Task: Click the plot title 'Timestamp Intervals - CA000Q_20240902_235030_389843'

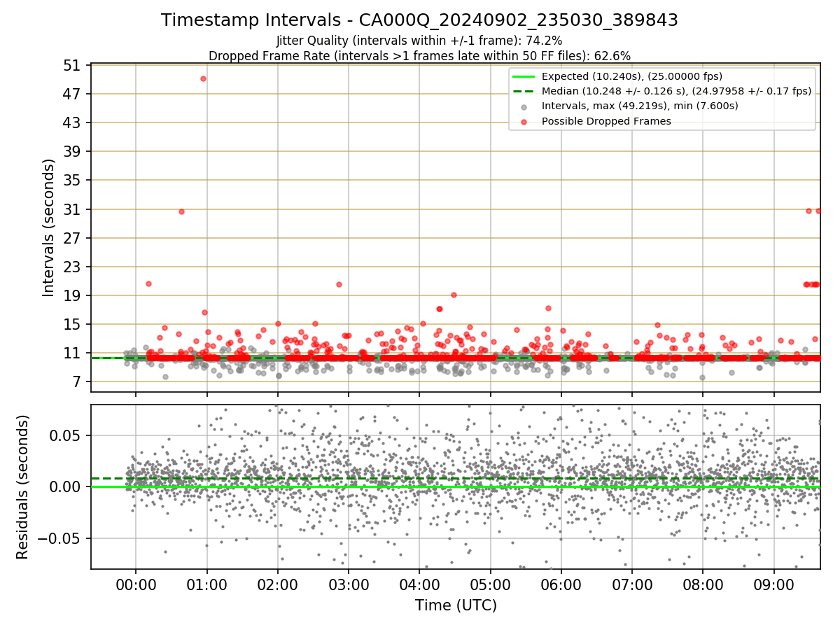Action: point(419,20)
